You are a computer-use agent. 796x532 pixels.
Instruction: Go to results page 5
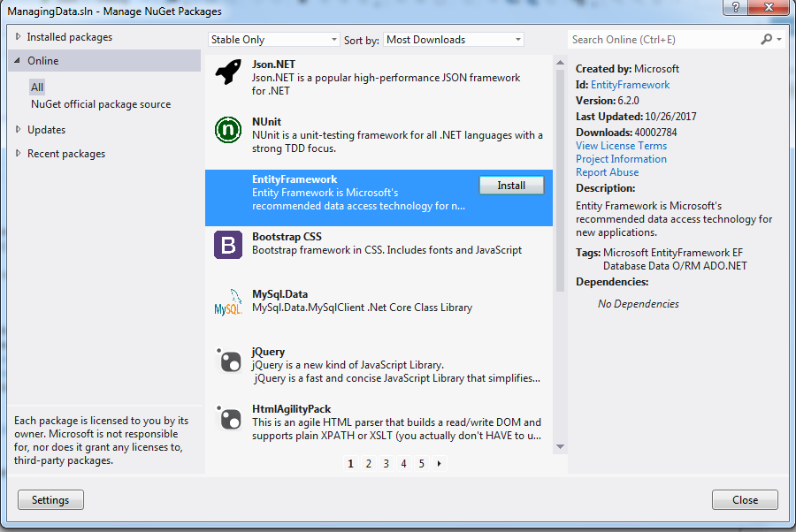(421, 464)
